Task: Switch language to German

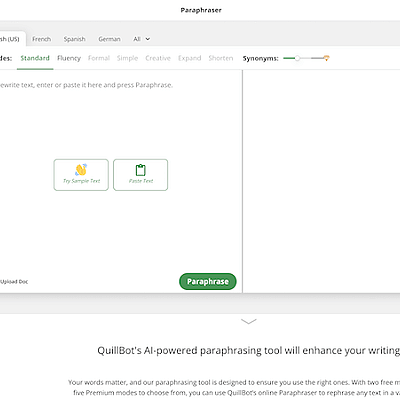Action: 109,39
